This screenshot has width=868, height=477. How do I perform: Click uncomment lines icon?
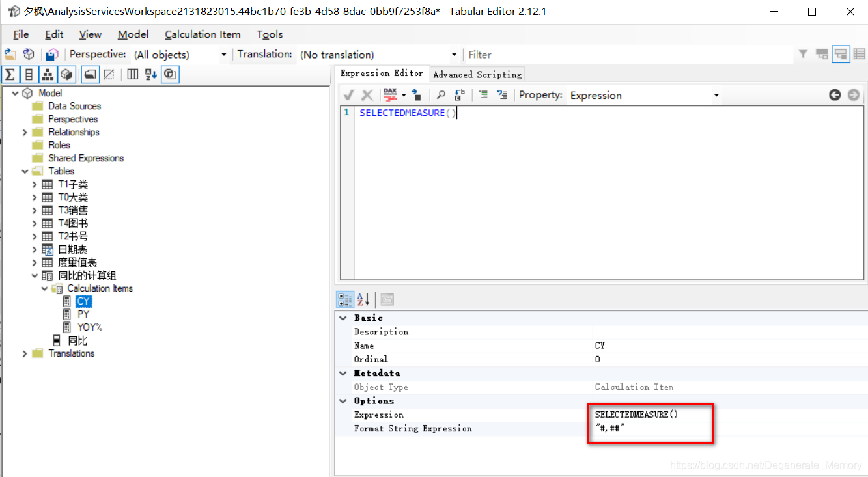(x=502, y=95)
